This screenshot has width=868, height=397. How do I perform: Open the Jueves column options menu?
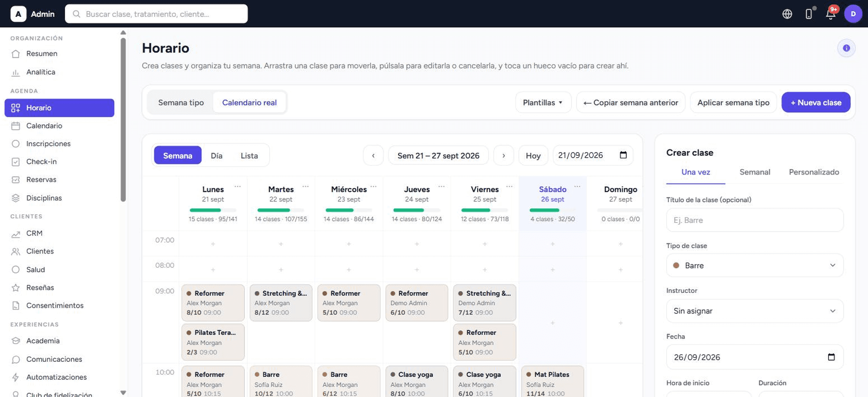click(x=441, y=186)
